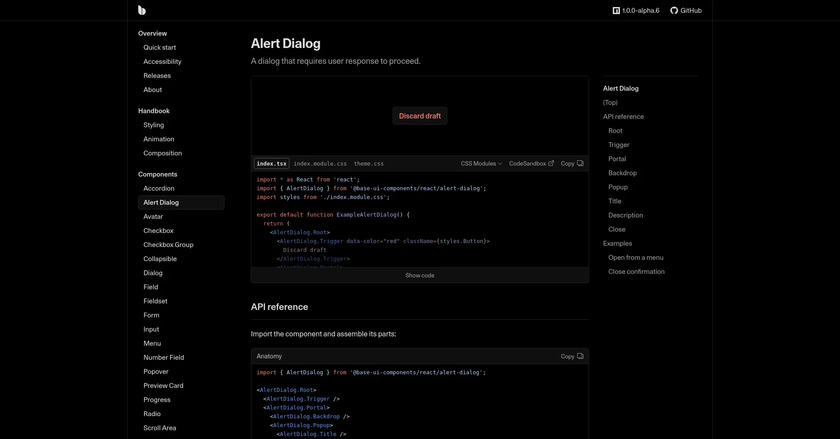The height and width of the screenshot is (439, 840).
Task: Jump to Open from a menu example
Action: coord(636,257)
